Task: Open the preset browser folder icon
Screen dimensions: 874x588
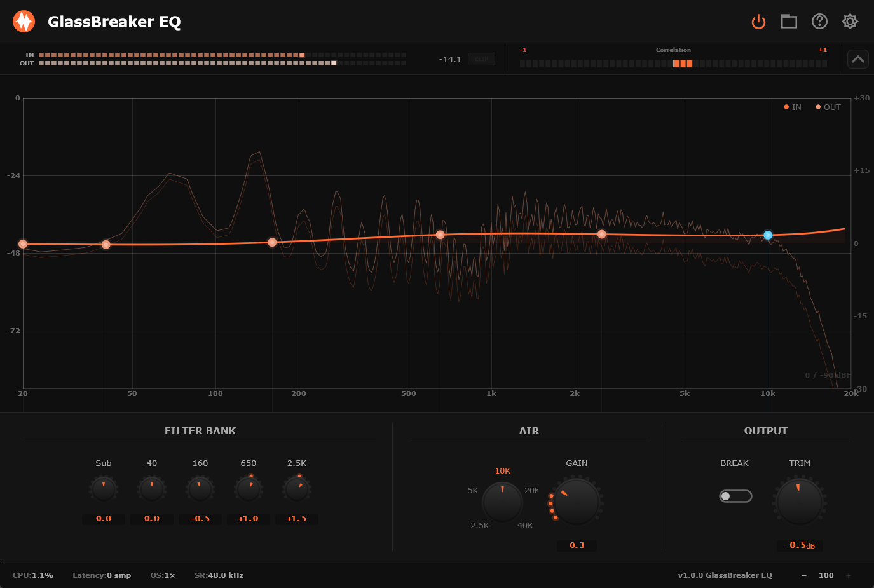Action: (x=789, y=21)
